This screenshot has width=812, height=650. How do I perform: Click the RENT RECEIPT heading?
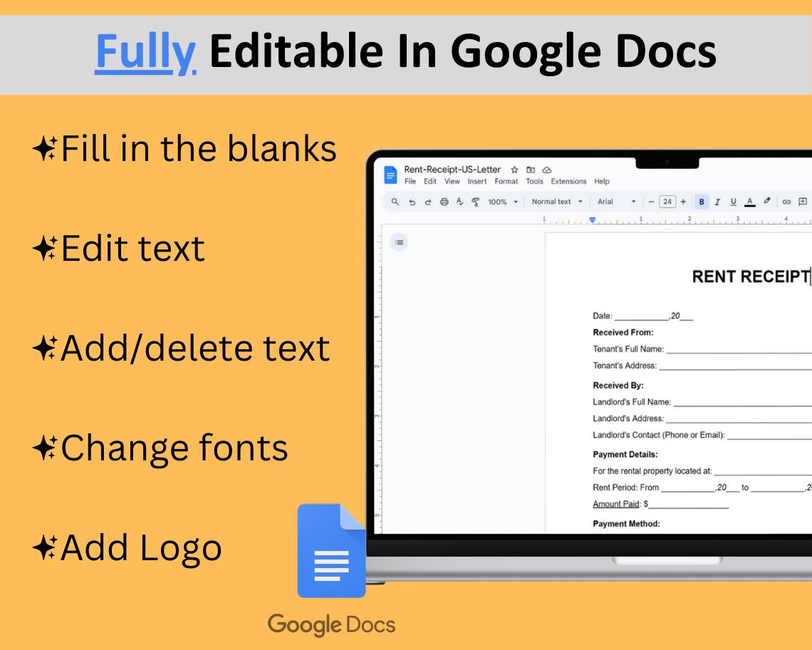(x=750, y=277)
